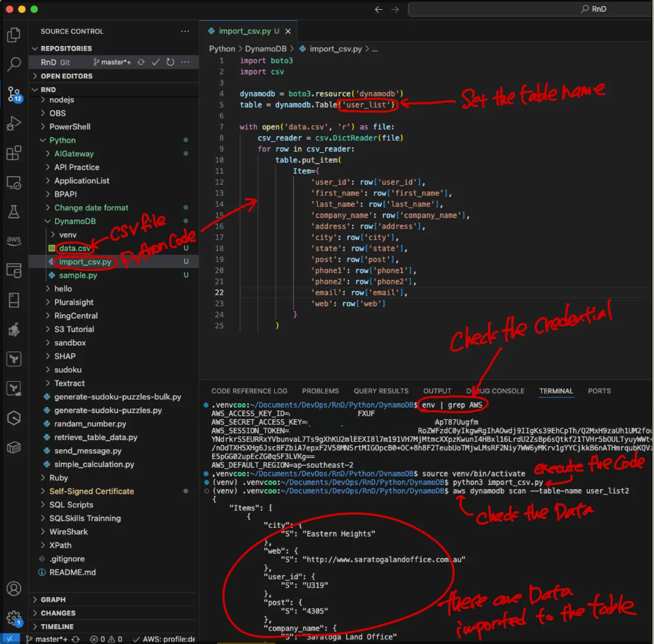Click the commit checkmark in RnD repository
Viewport: 654px width, 644px height.
[156, 62]
